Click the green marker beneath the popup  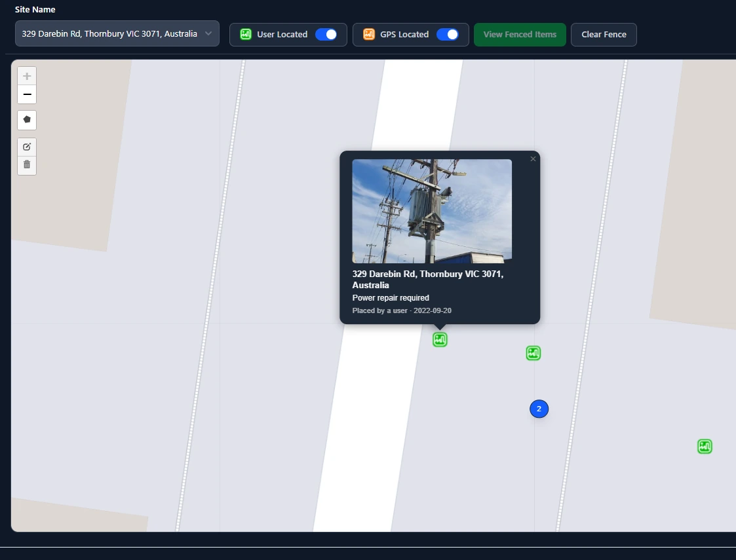(440, 339)
